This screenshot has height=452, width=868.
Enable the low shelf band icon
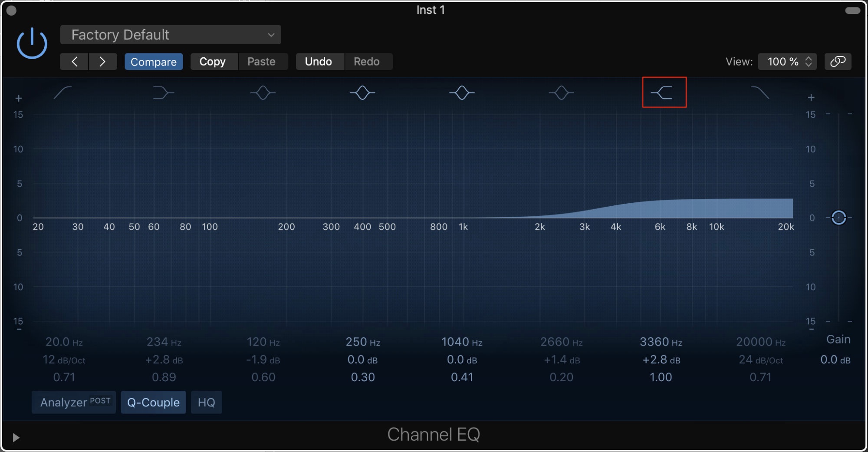163,92
